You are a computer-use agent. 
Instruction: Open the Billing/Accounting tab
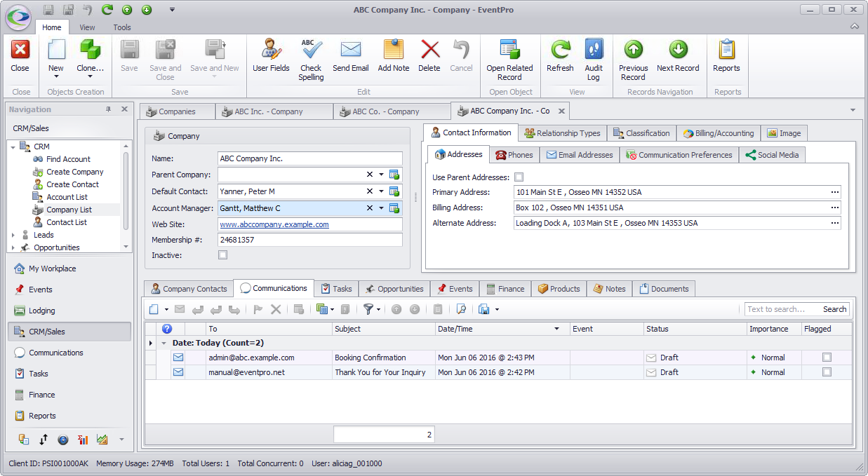(719, 133)
